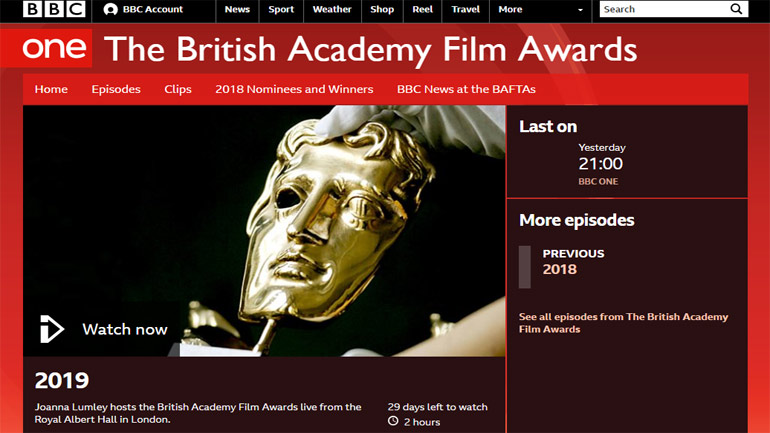The height and width of the screenshot is (433, 770).
Task: Click the search magnifier icon
Action: point(736,9)
